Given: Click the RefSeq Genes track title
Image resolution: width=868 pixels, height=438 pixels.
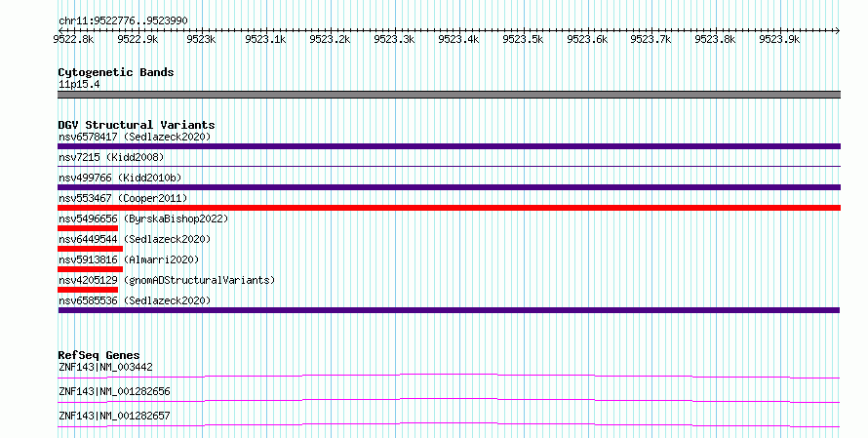Looking at the screenshot, I should pyautogui.click(x=99, y=355).
